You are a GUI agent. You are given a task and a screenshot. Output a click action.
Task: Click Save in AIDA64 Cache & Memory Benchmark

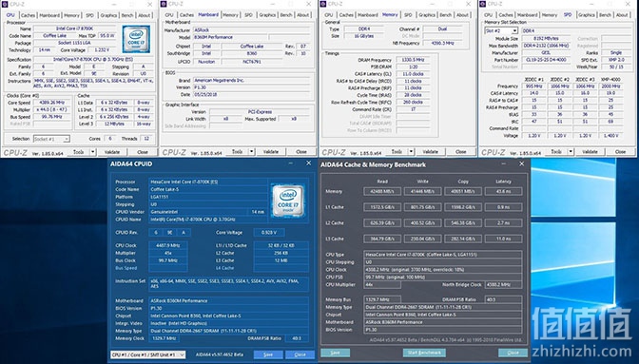tap(335, 353)
